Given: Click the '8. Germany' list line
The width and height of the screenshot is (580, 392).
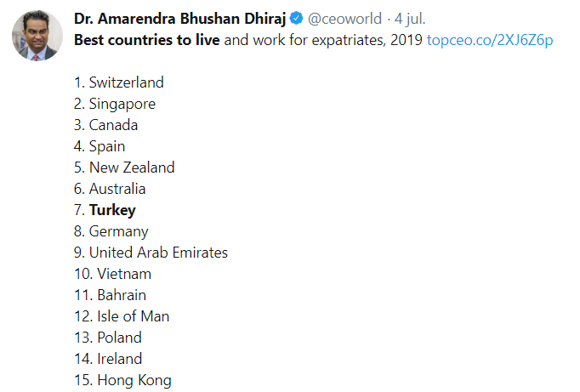Looking at the screenshot, I should coord(111,231).
